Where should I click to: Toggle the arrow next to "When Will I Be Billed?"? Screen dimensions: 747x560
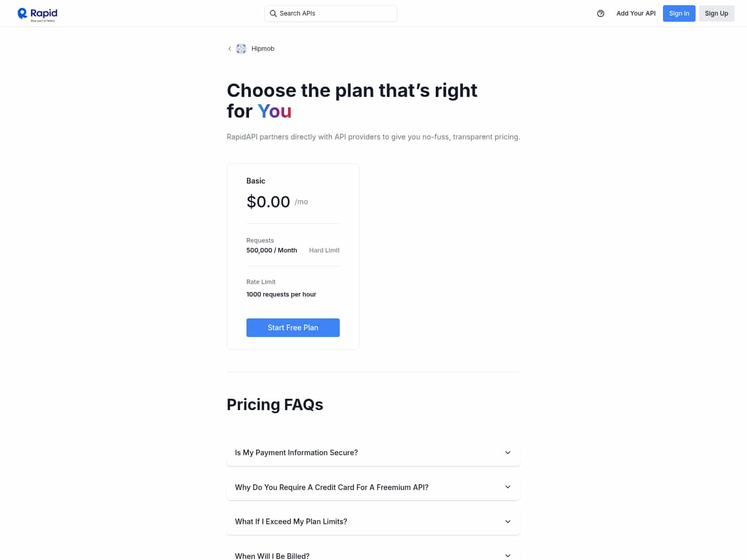coord(508,556)
